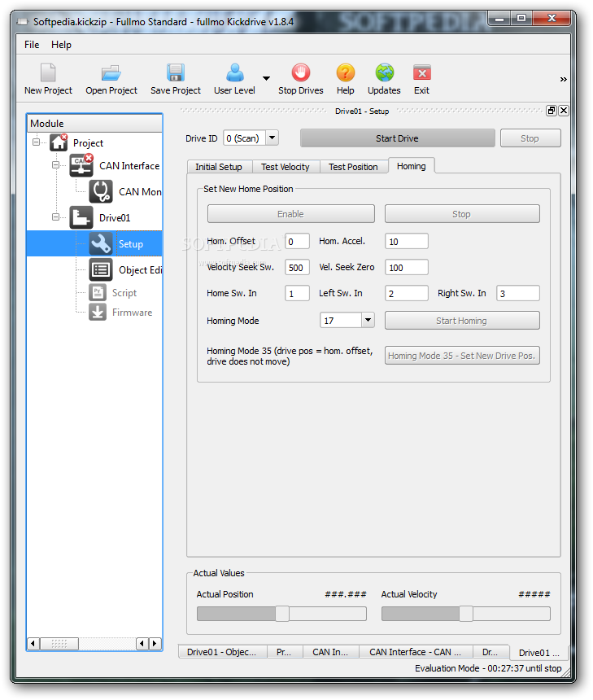Screen dimensions: 593x700
Task: Select the CAN Monitor stethoscope icon
Action: (x=101, y=191)
